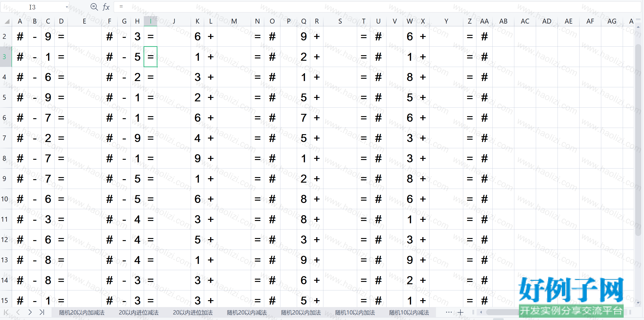The image size is (644, 320).
Task: Open the 随机20以内加减法 sheet tab
Action: (x=82, y=313)
